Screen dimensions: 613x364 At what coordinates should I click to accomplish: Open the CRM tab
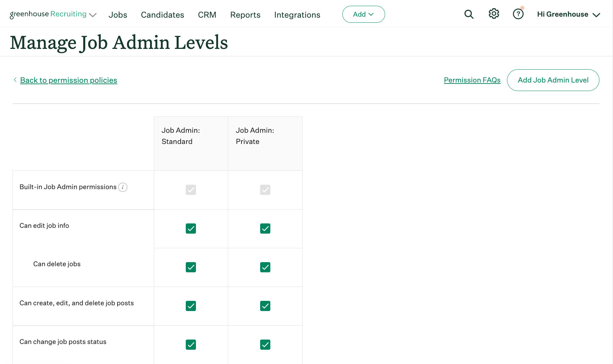207,15
